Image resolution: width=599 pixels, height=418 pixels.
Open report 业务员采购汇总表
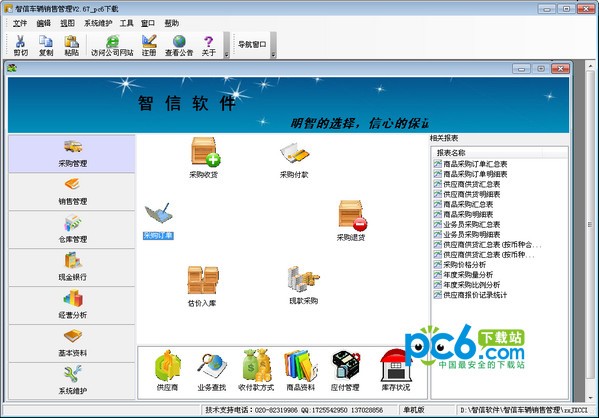(467, 224)
